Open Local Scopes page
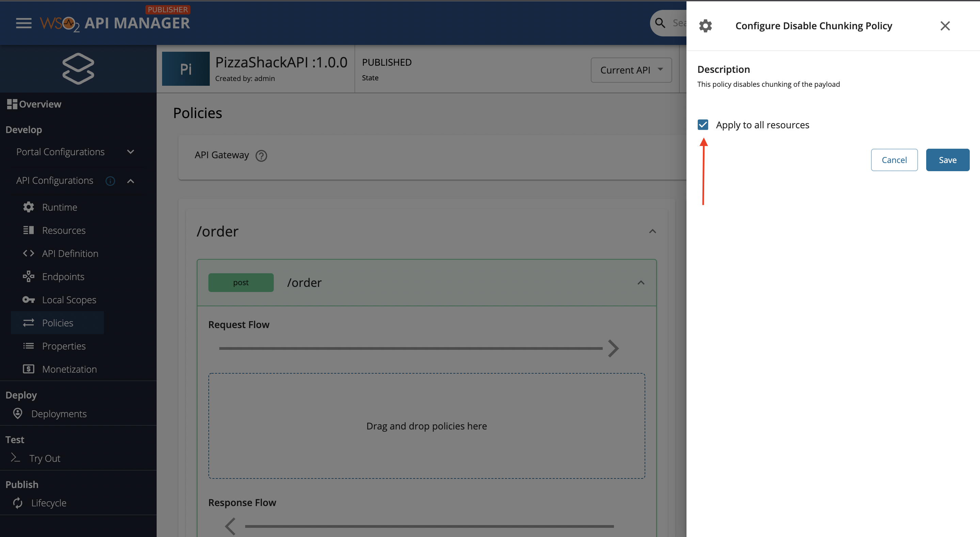This screenshot has width=980, height=537. click(x=69, y=300)
